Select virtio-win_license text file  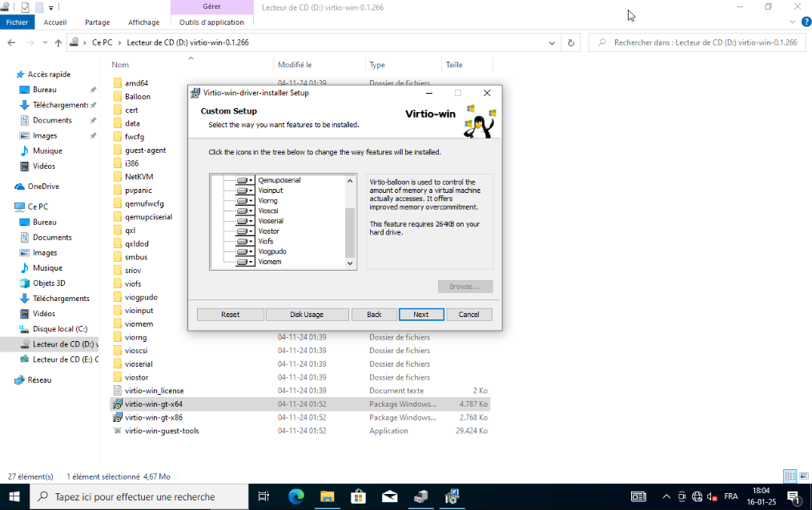154,391
